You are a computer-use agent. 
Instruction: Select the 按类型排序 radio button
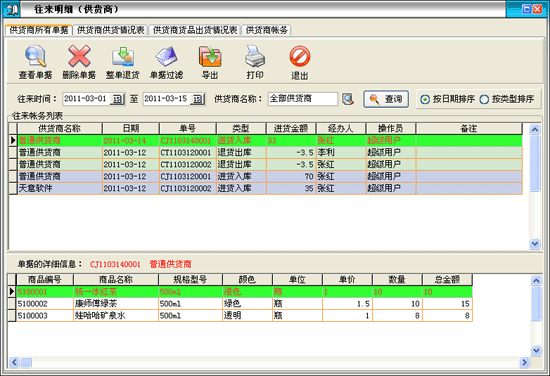click(484, 100)
